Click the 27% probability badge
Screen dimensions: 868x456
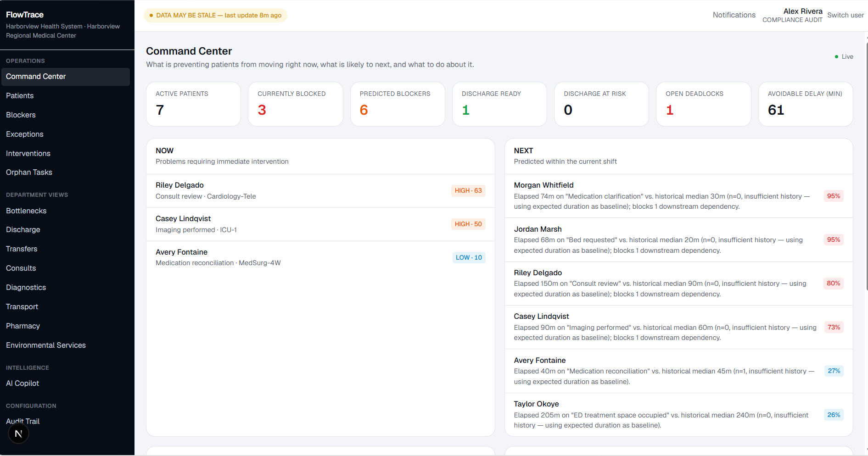click(834, 371)
